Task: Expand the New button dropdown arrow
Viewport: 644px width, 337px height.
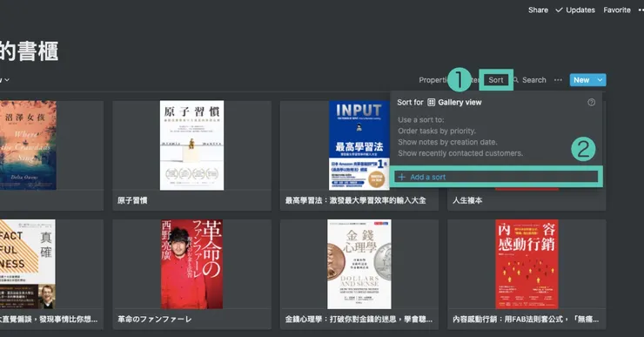Action: click(600, 80)
